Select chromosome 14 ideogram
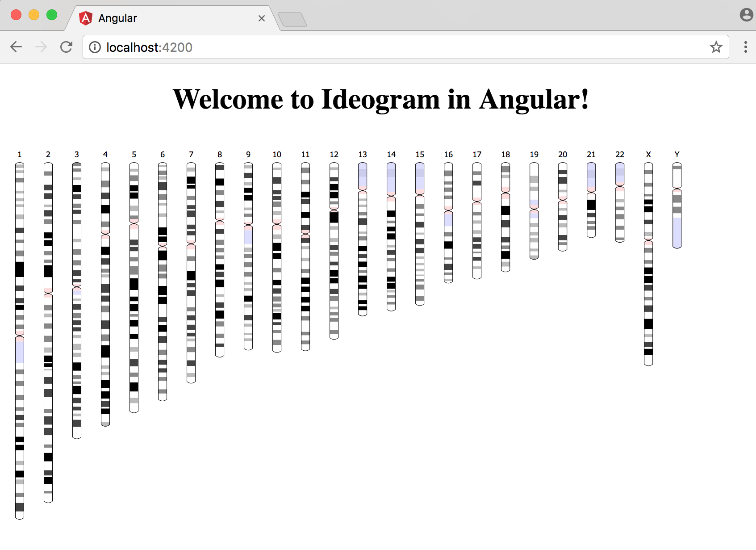The image size is (756, 550). (x=391, y=236)
